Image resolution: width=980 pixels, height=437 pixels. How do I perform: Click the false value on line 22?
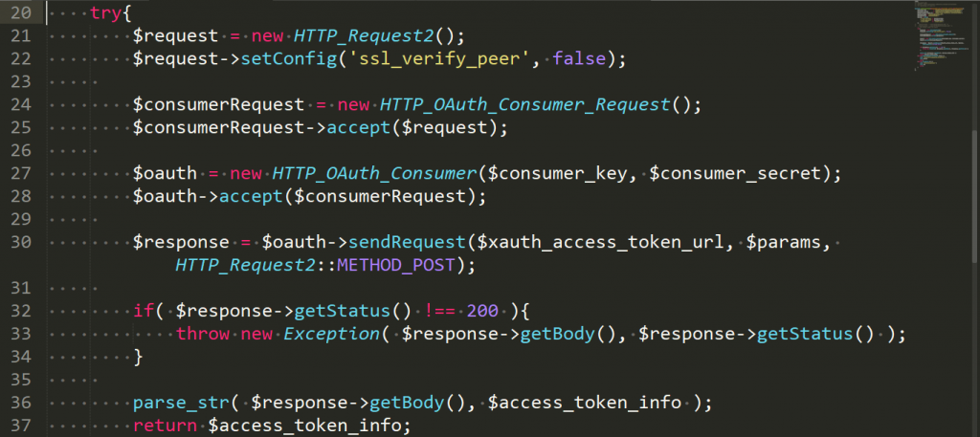point(579,59)
